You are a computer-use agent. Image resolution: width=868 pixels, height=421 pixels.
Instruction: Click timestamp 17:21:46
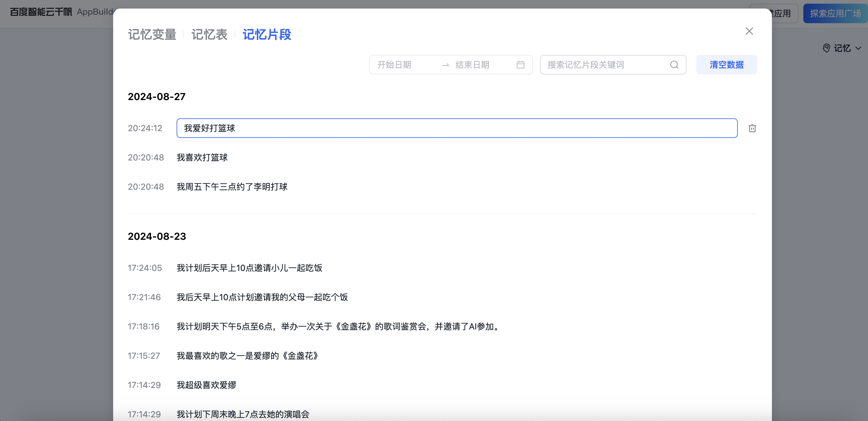click(x=144, y=297)
